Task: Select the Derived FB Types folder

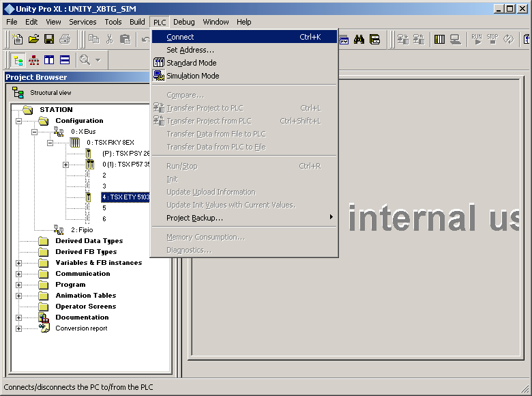Action: (86, 252)
